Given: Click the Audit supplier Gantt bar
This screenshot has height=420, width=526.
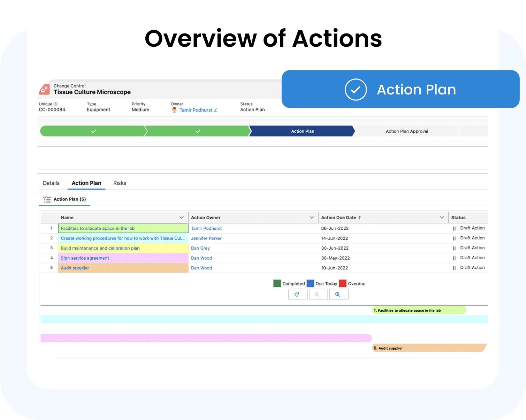Looking at the screenshot, I should click(x=429, y=348).
